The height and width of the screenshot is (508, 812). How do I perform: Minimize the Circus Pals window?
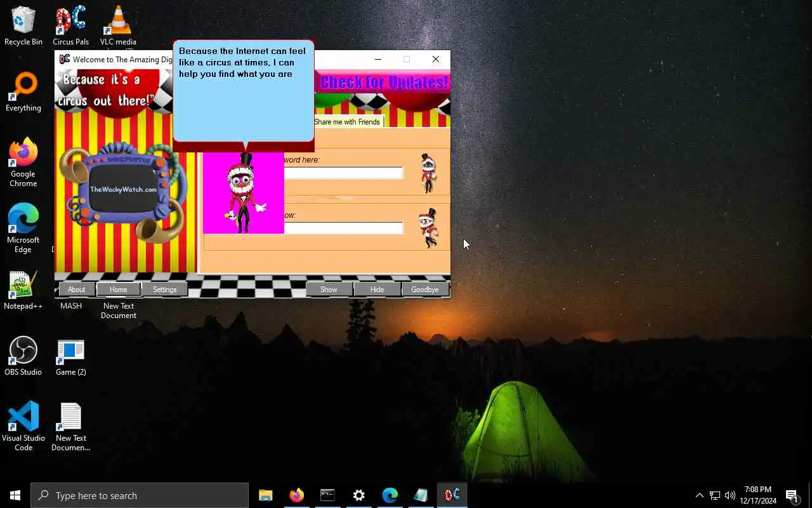click(x=378, y=59)
